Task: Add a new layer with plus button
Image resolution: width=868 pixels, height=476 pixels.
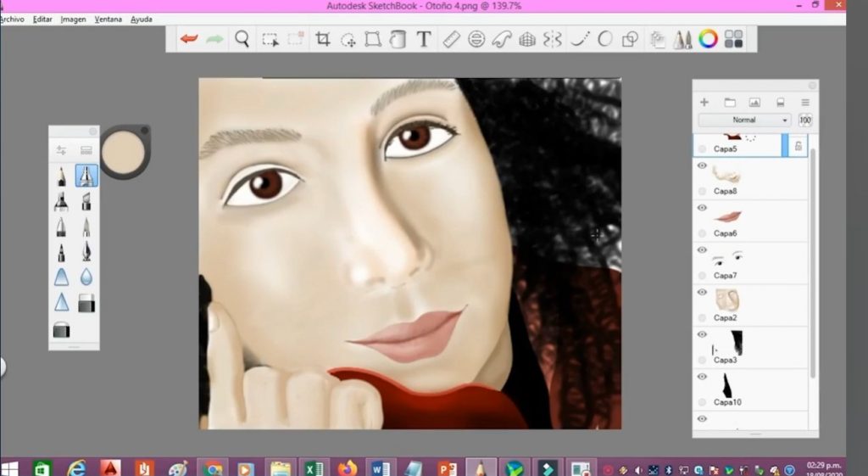Action: (704, 102)
